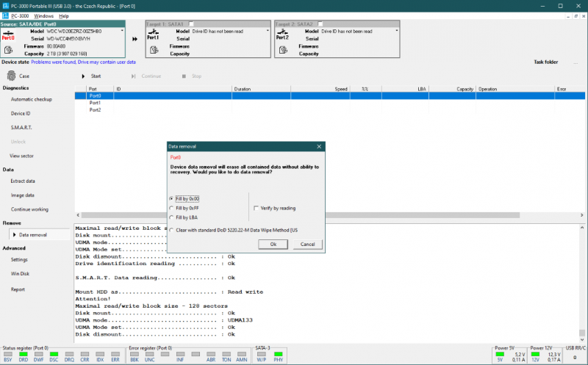This screenshot has width=588, height=365.
Task: Click the Target 1 drive info icon
Action: (x=154, y=50)
